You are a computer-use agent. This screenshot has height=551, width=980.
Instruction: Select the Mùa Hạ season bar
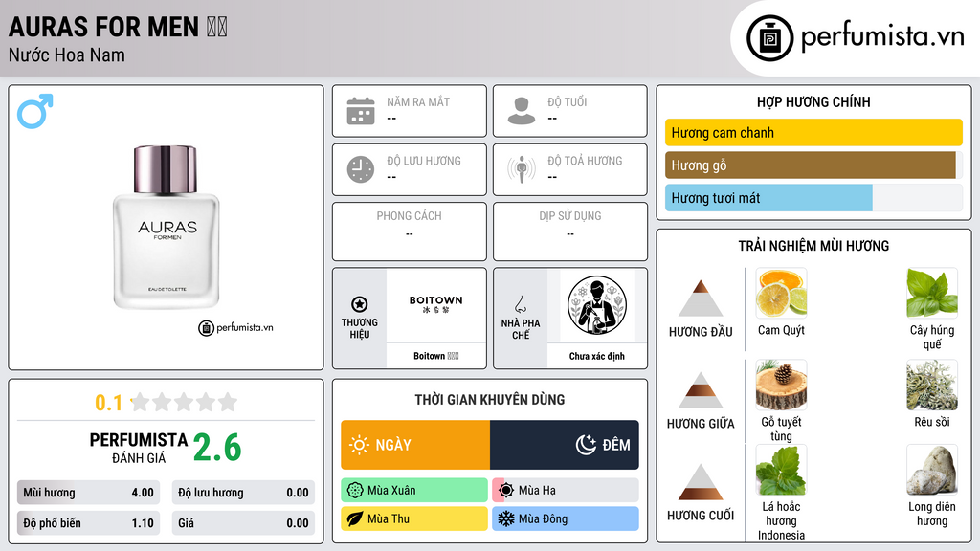pyautogui.click(x=566, y=491)
